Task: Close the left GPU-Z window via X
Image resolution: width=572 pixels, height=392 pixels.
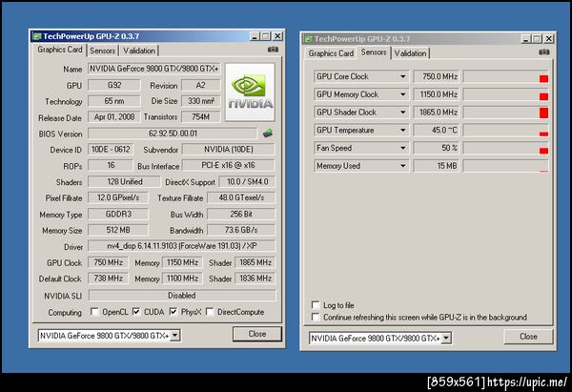Action: click(x=277, y=36)
